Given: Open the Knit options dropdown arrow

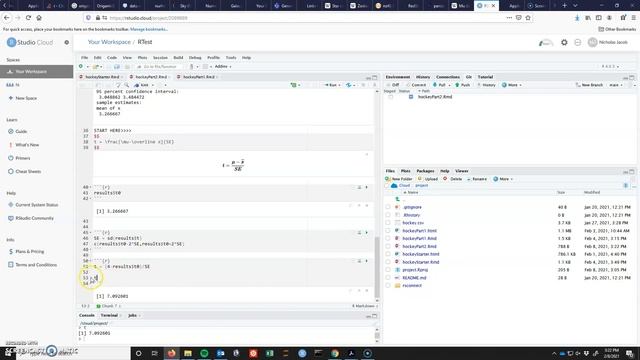Looking at the screenshot, I should click(x=153, y=85).
